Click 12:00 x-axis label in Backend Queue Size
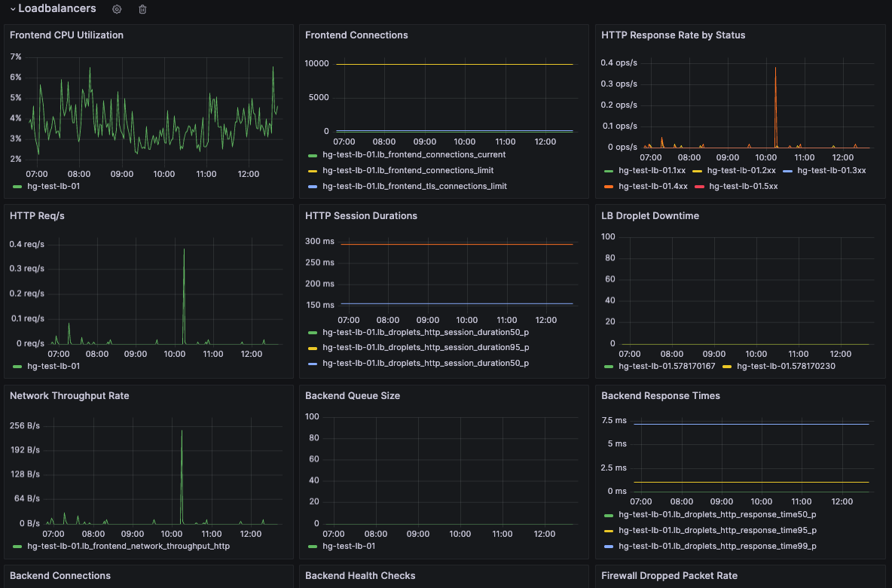Image resolution: width=892 pixels, height=588 pixels. coord(545,534)
